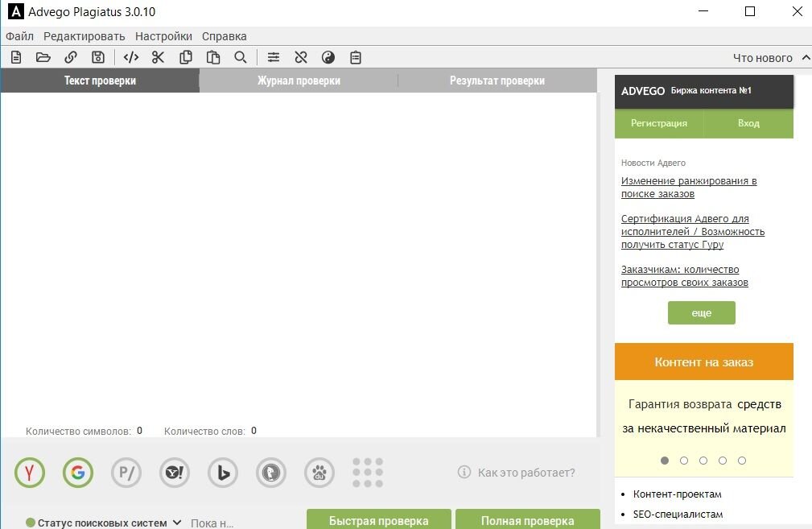Open search with the magnifying glass icon
Image resolution: width=812 pixels, height=529 pixels.
pyautogui.click(x=241, y=57)
